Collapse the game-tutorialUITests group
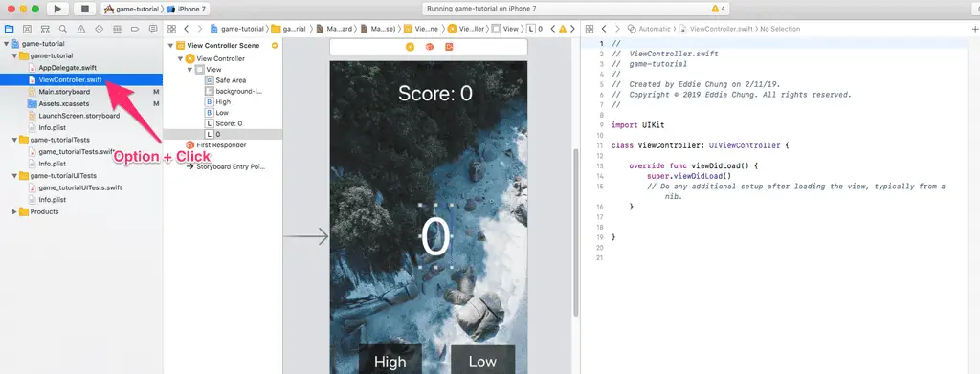This screenshot has height=374, width=980. coord(15,176)
